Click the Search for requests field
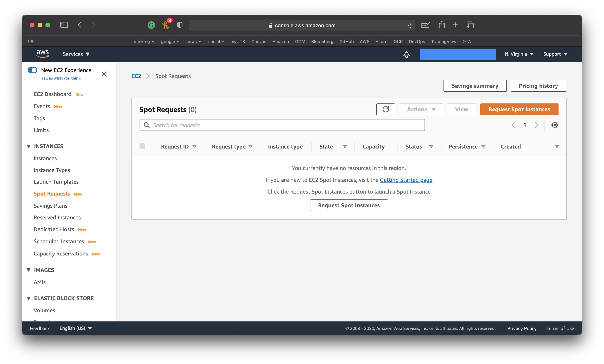Screen dimensions: 604x364 [282, 125]
